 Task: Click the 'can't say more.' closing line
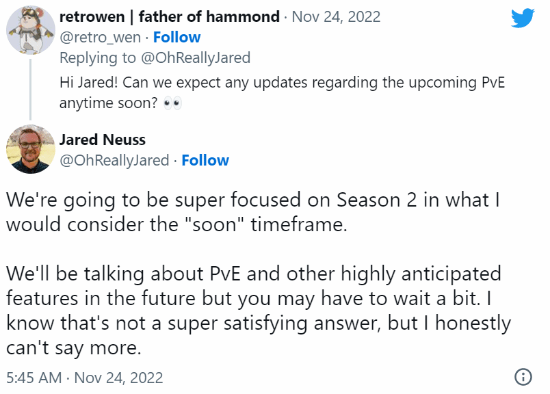(x=74, y=348)
